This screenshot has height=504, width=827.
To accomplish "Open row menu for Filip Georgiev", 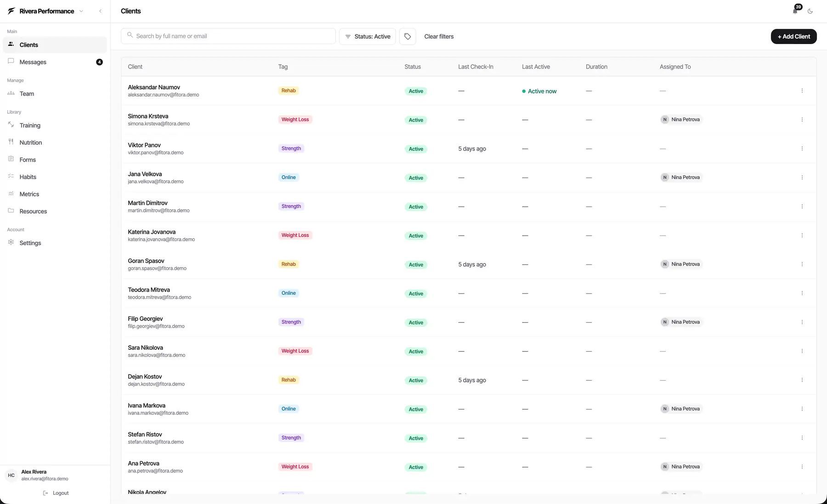I will click(802, 322).
